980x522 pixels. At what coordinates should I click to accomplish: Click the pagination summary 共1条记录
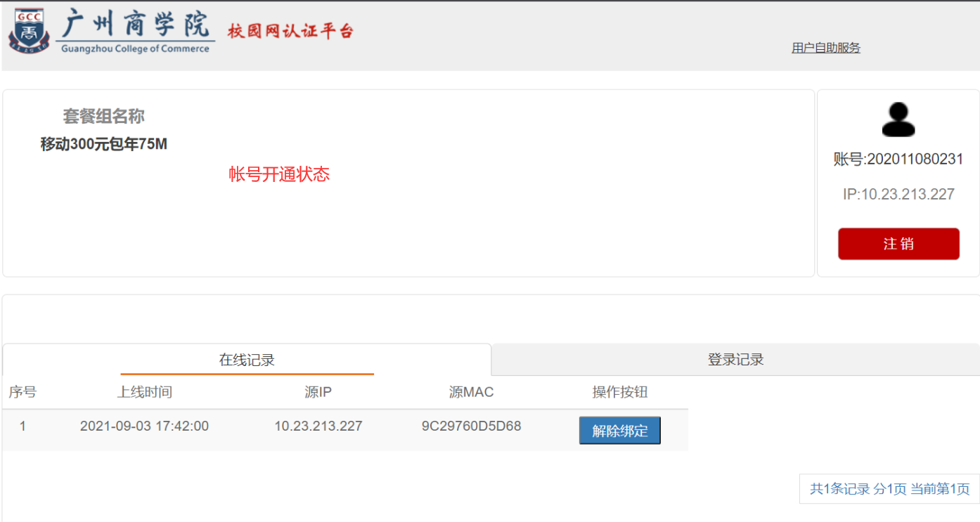(x=839, y=489)
